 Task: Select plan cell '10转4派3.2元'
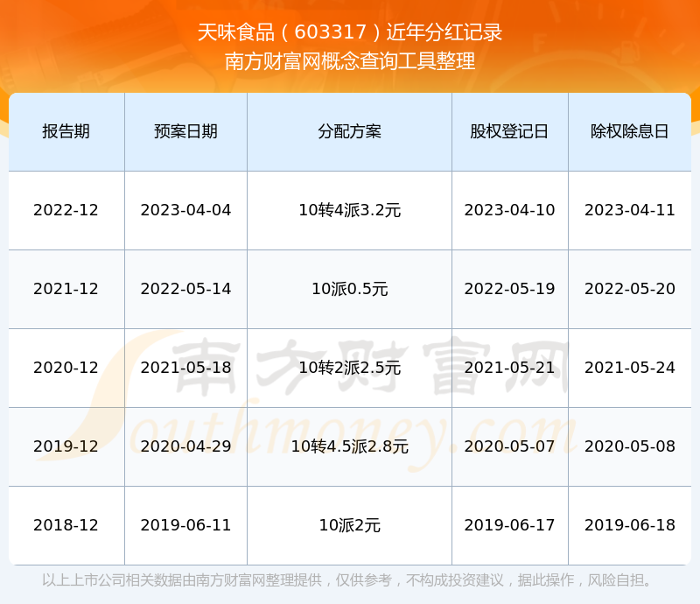[349, 210]
